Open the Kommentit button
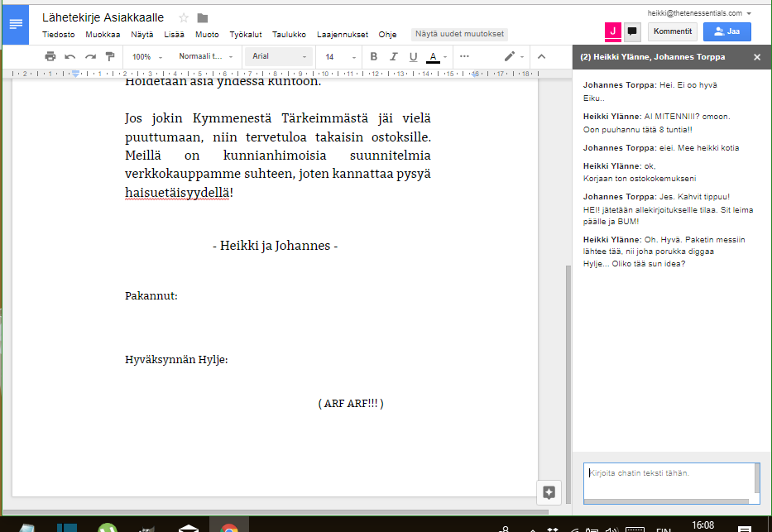 tap(672, 31)
